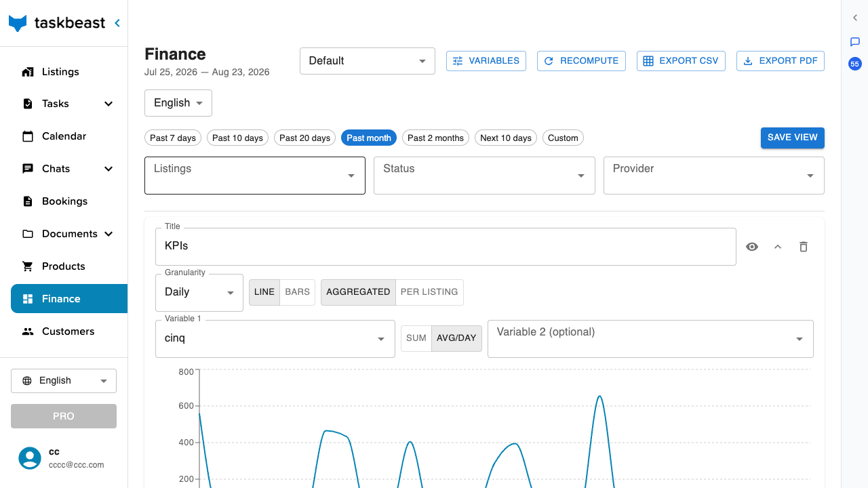This screenshot has height=488, width=868.
Task: Select the Past 2 months chip
Action: tap(435, 138)
